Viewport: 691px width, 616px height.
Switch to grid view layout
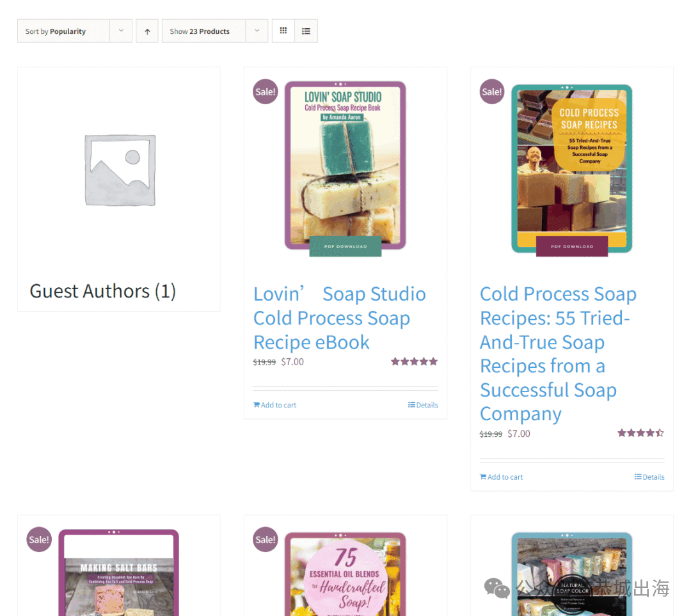[283, 31]
